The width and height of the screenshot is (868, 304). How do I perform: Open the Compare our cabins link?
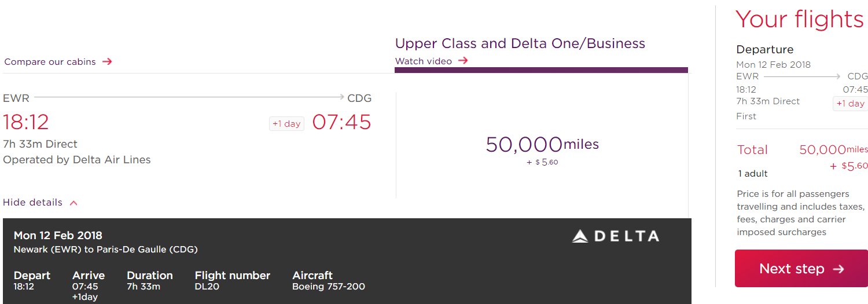50,61
